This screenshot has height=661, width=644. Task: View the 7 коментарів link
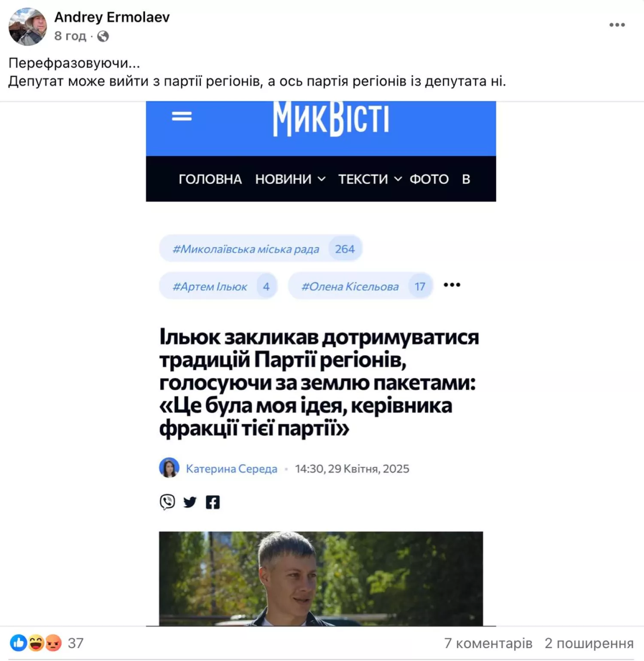[488, 643]
